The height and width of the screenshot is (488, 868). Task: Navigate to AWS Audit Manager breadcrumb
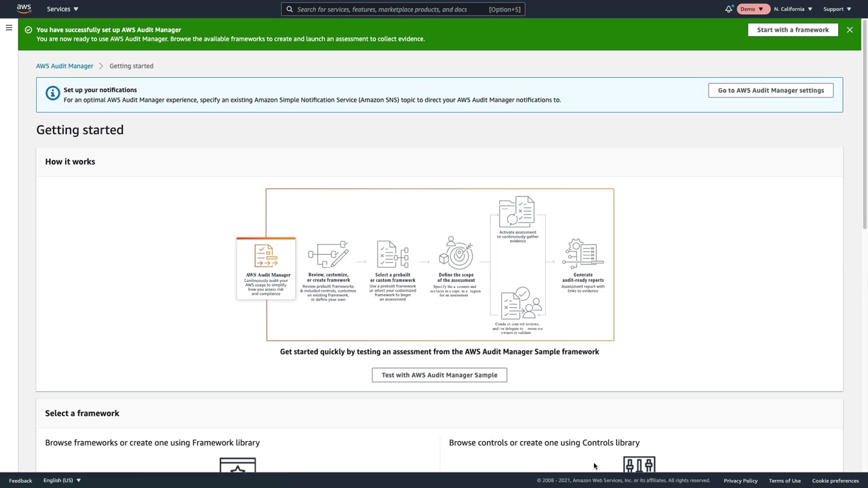tap(64, 66)
